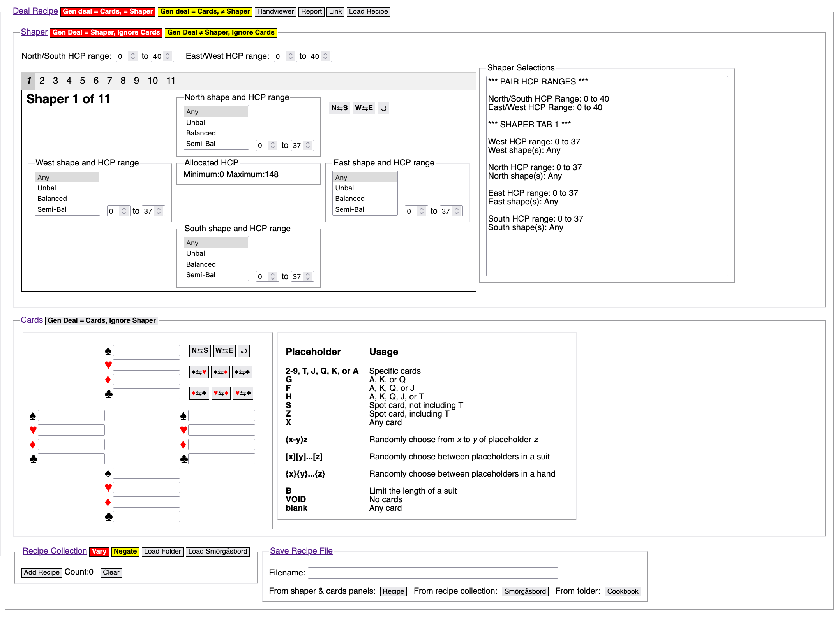Open the Deal Recipe link
This screenshot has width=840, height=619.
35,11
